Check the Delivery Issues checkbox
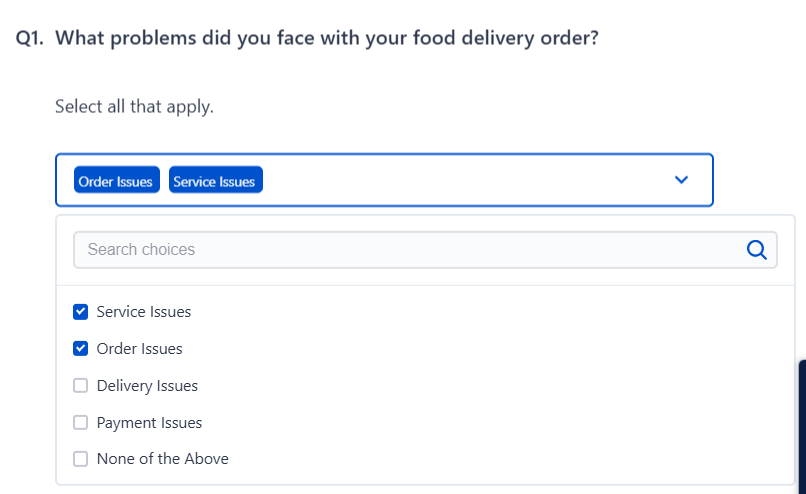 [81, 386]
